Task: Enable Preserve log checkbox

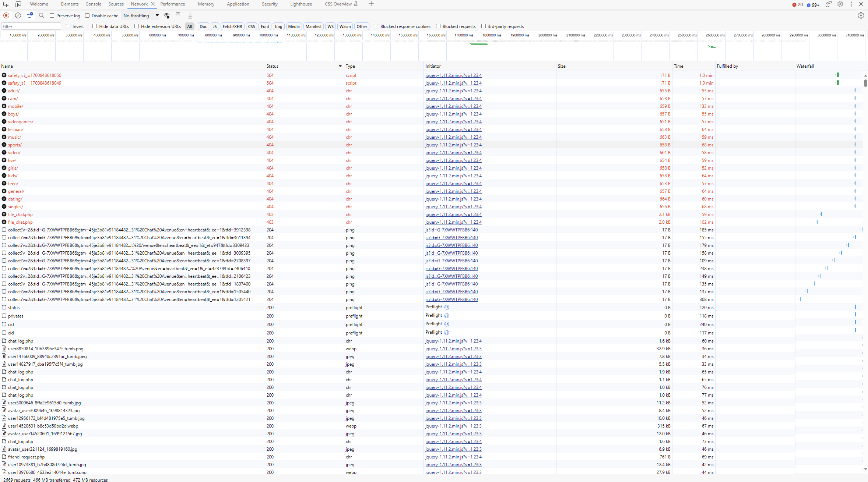Action: (x=52, y=15)
